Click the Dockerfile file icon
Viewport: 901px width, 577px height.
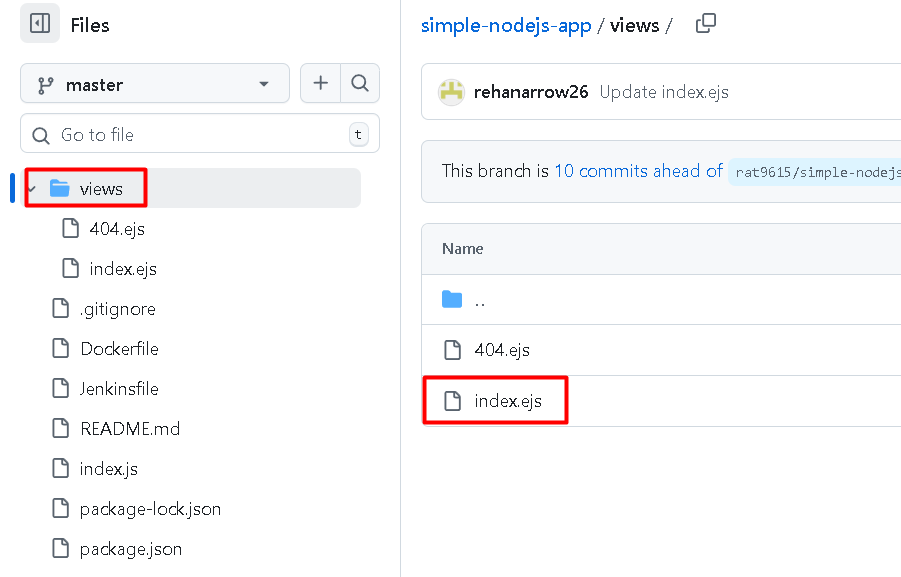[x=62, y=349]
